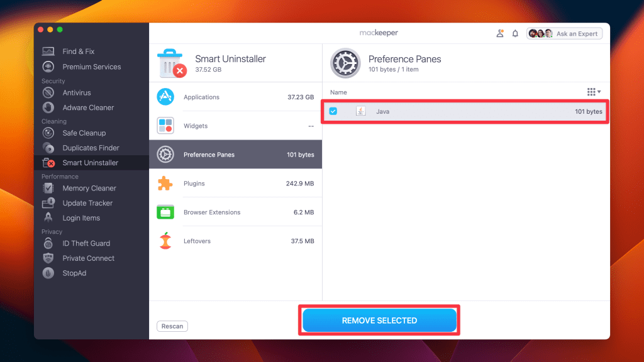Image resolution: width=644 pixels, height=362 pixels.
Task: Click the Leftovers apple core icon
Action: point(165,241)
